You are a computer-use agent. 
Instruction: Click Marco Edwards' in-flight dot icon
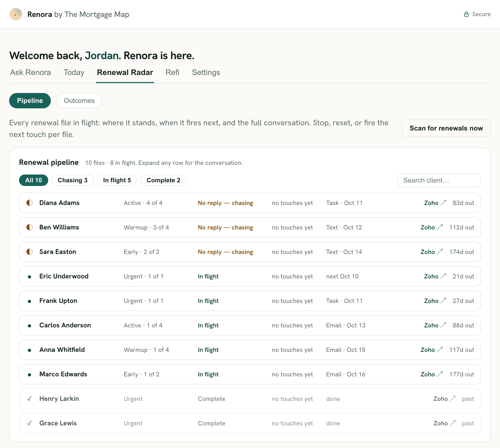[x=29, y=375]
